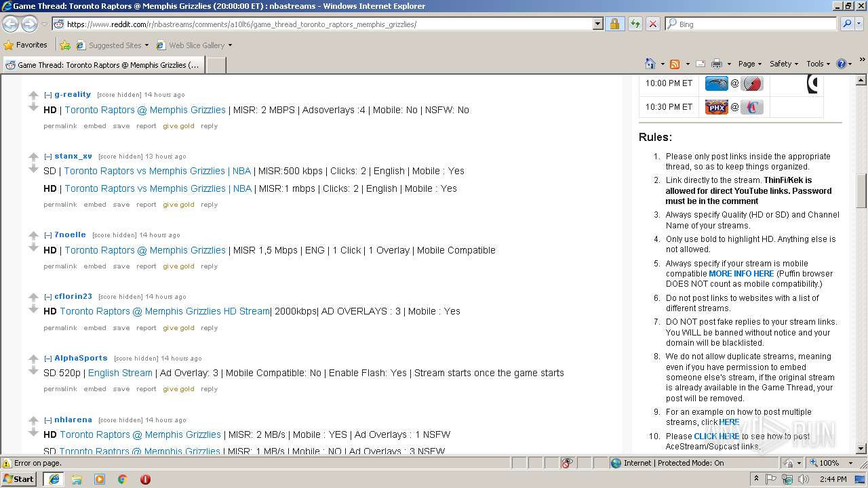Open the Favorites star button
868x488 pixels.
point(9,45)
